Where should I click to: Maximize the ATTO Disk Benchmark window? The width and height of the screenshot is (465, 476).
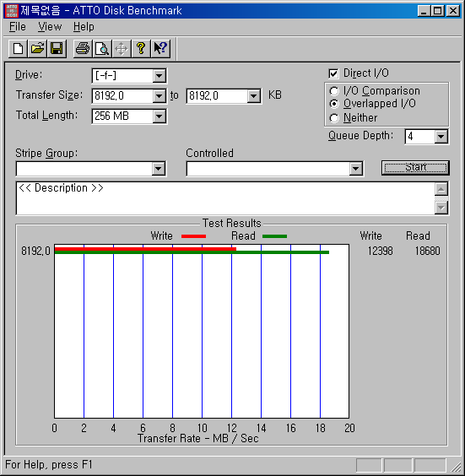click(438, 11)
